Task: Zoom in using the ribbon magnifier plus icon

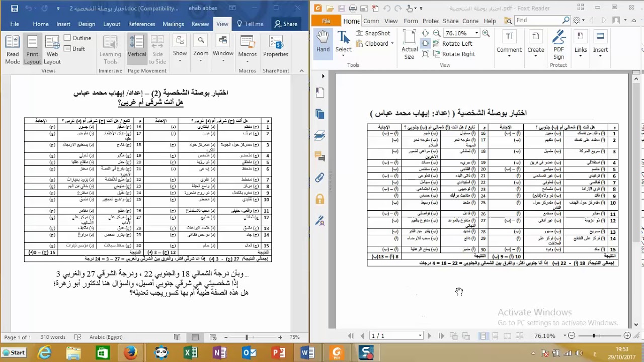Action: pyautogui.click(x=486, y=33)
